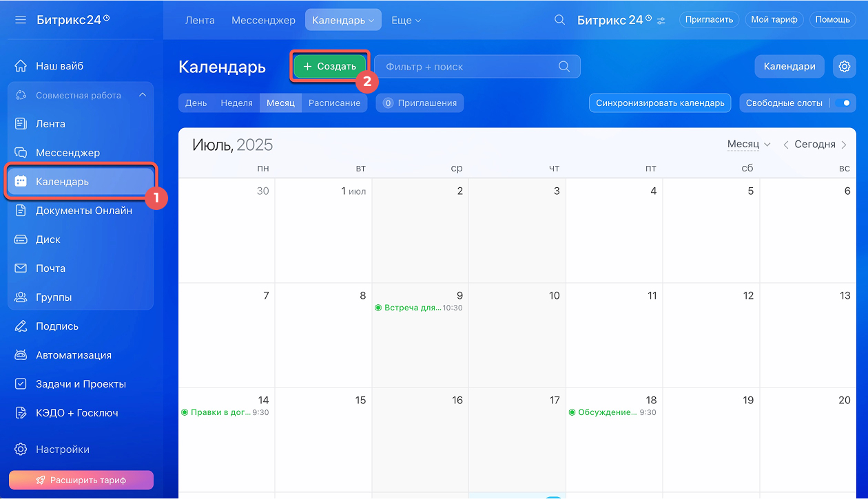The width and height of the screenshot is (868, 499).
Task: Toggle the Свободные слоты switch
Action: 844,103
